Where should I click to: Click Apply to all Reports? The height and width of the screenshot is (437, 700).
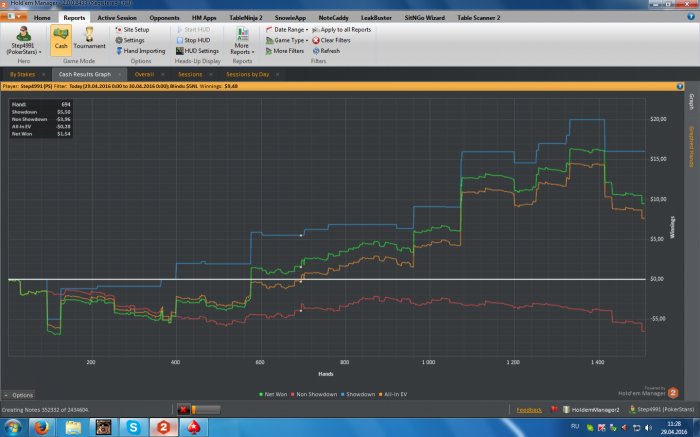tap(345, 30)
